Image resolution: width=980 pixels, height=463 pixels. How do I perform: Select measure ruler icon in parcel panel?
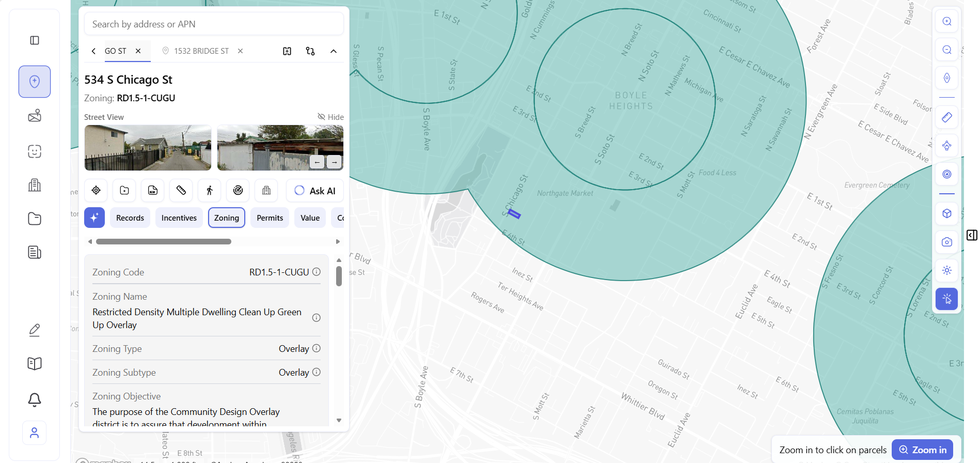[x=181, y=190]
